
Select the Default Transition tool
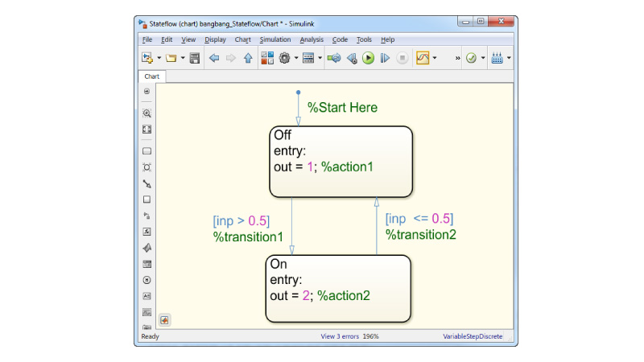[147, 183]
